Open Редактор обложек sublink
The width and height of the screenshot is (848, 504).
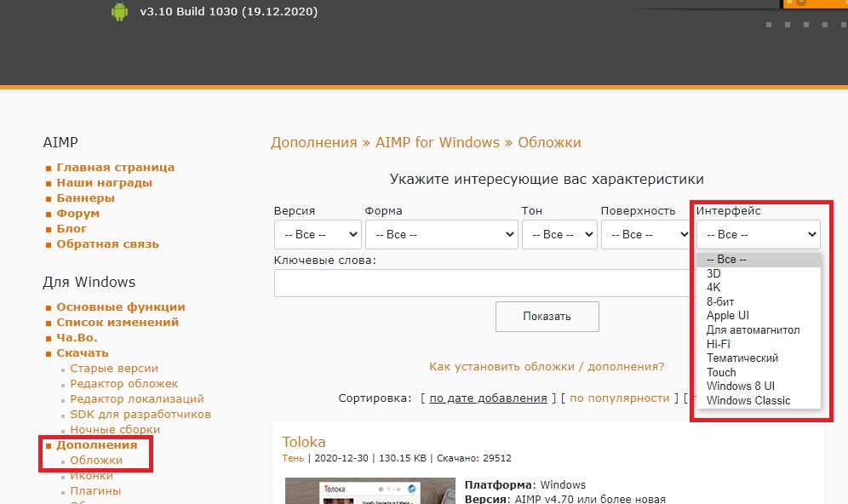pos(123,383)
